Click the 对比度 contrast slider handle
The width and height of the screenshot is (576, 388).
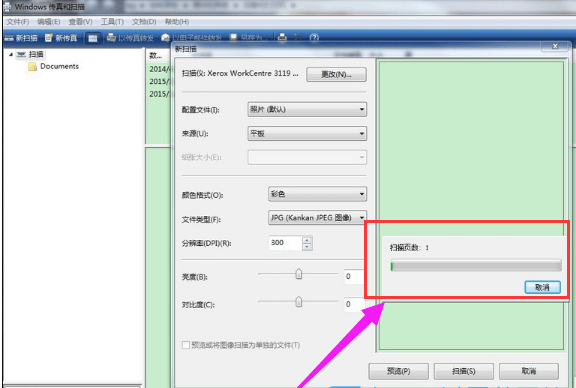point(299,302)
